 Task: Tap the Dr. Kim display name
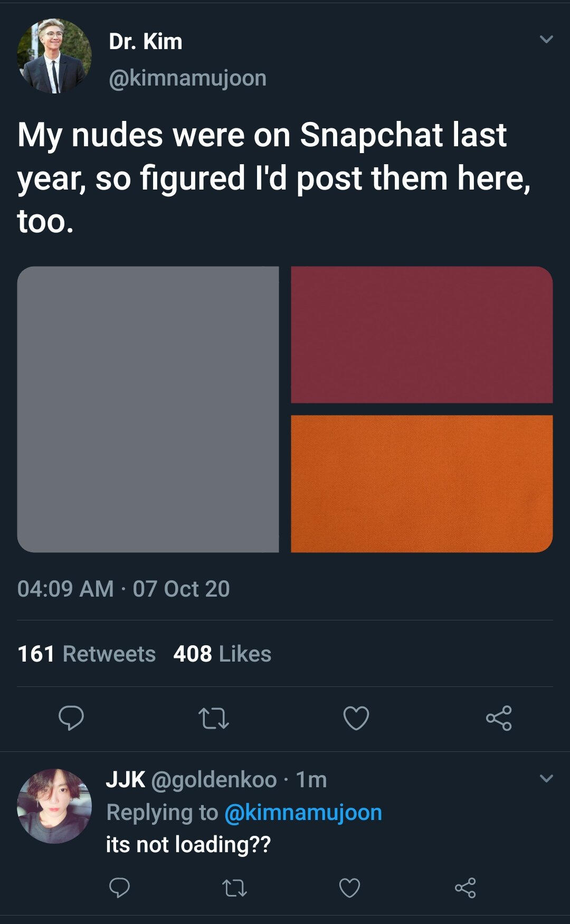click(146, 42)
